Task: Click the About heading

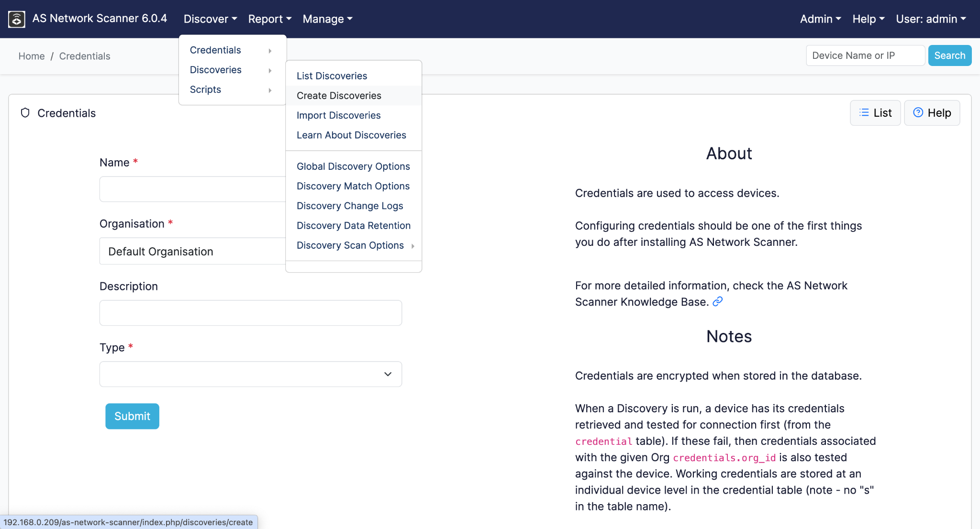Action: [729, 154]
